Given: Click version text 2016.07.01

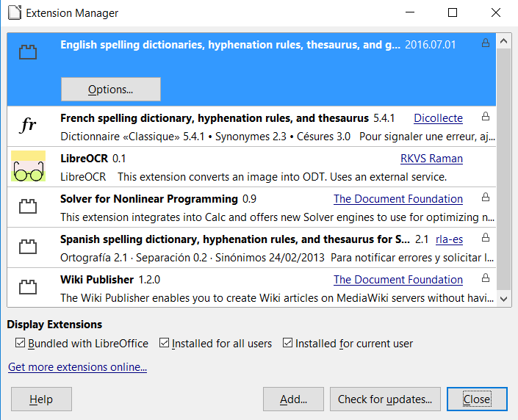Looking at the screenshot, I should coord(430,45).
